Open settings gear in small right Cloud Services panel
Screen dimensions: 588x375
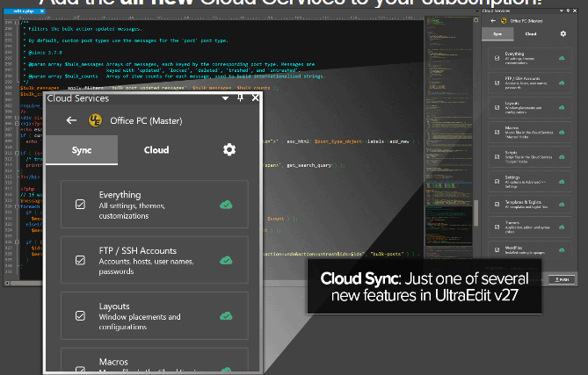(563, 33)
